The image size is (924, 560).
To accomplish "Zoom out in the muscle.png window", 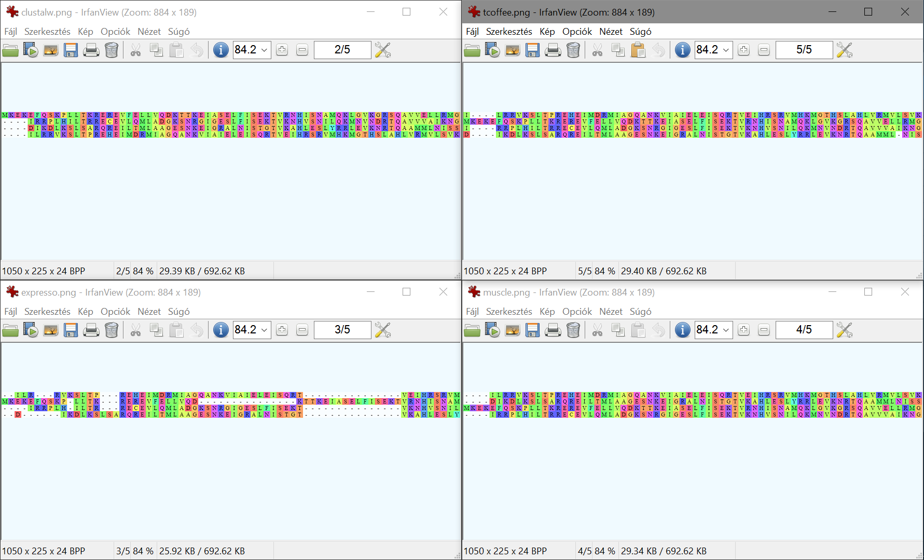I will coord(764,330).
